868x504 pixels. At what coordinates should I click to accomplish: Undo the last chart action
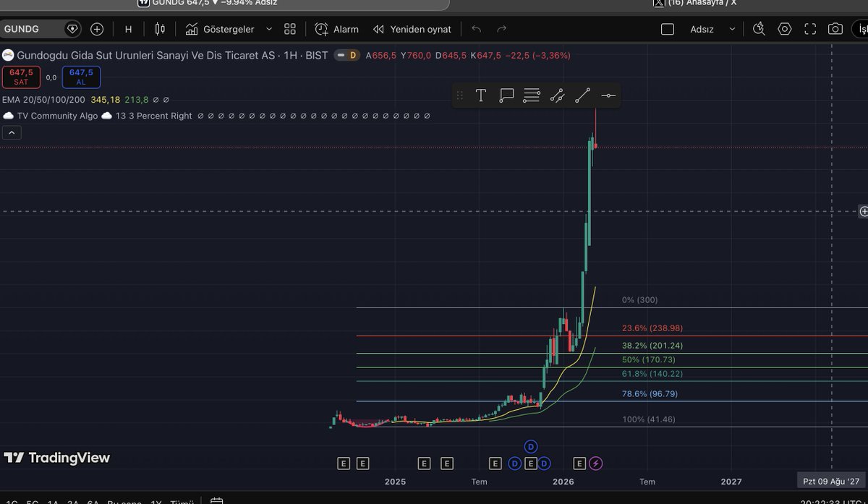pyautogui.click(x=476, y=30)
